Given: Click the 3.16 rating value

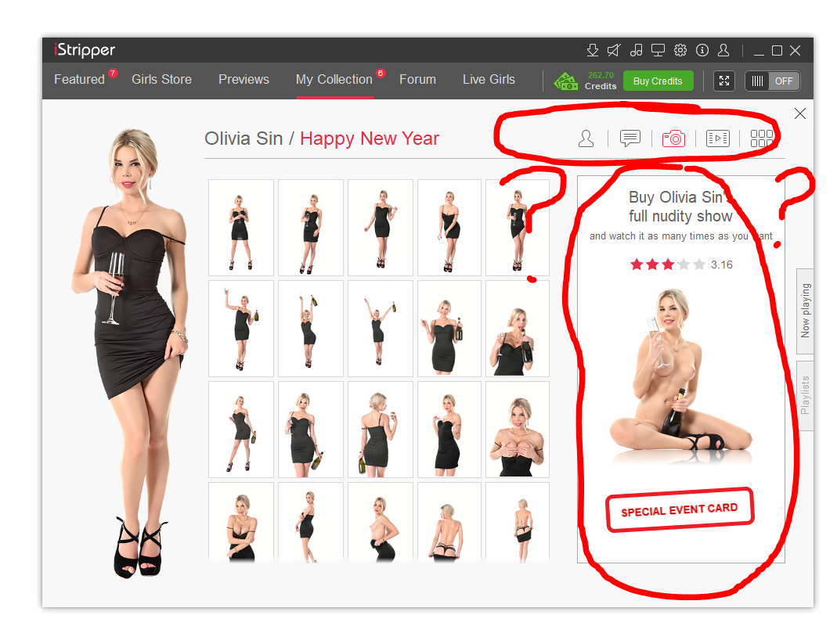Looking at the screenshot, I should (722, 264).
